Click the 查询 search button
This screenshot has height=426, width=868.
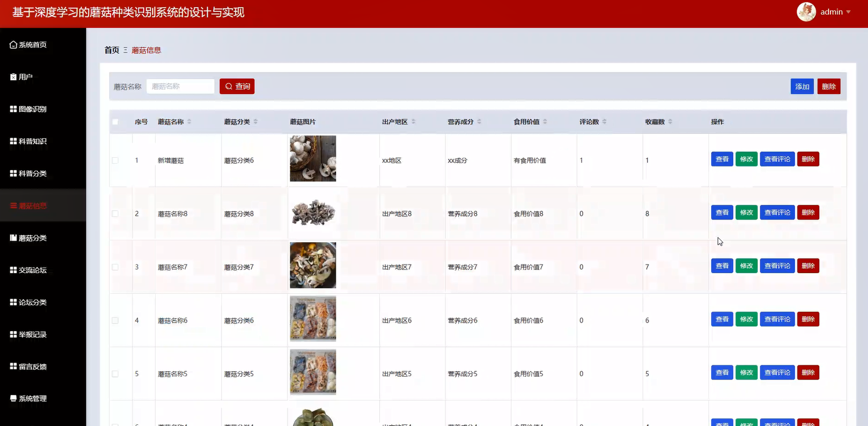(x=237, y=87)
